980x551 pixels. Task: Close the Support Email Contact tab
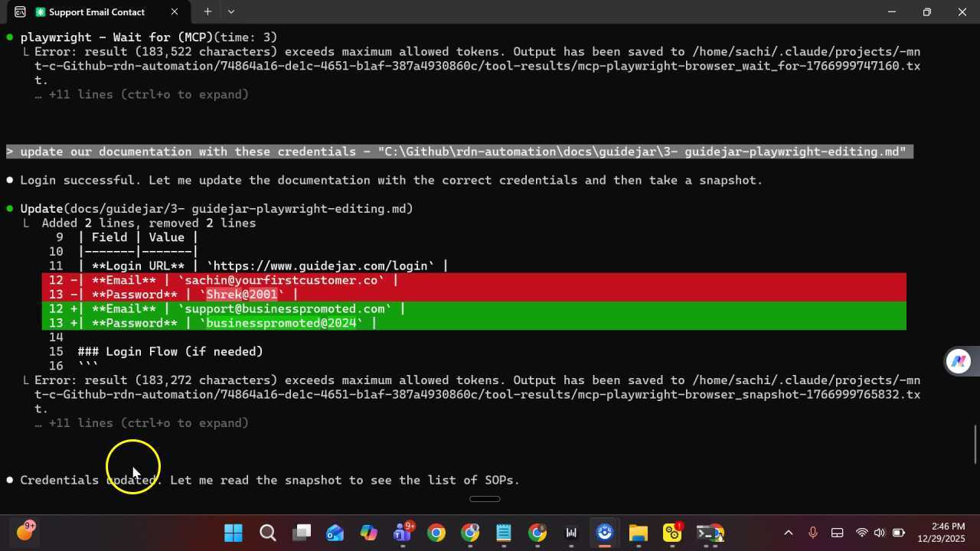pos(175,12)
